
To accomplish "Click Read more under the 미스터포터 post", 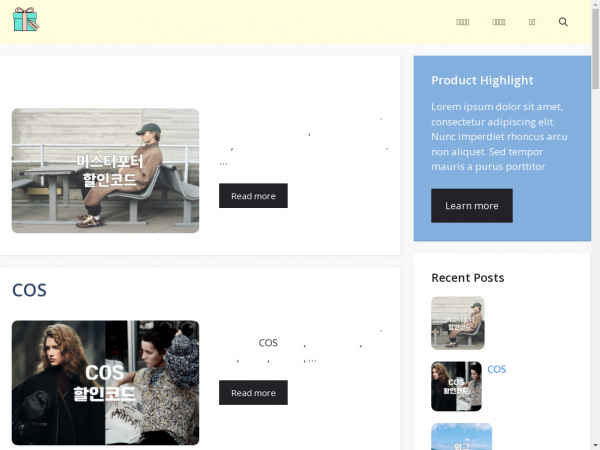I will [x=253, y=196].
